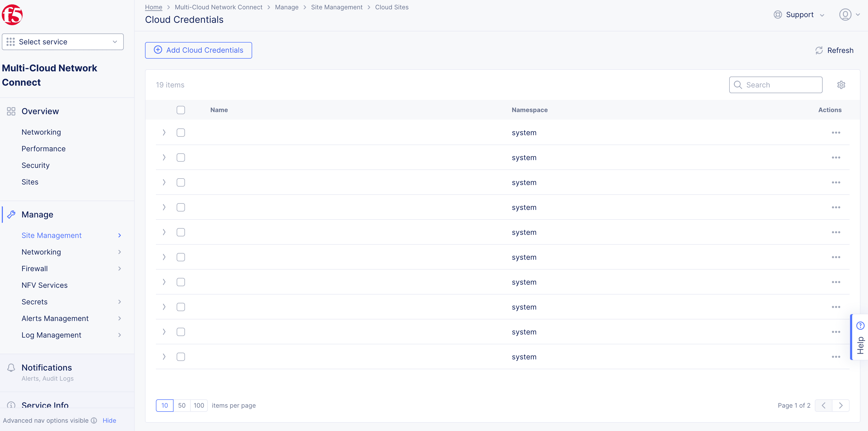Click Add Cloud Credentials button

pyautogui.click(x=198, y=50)
